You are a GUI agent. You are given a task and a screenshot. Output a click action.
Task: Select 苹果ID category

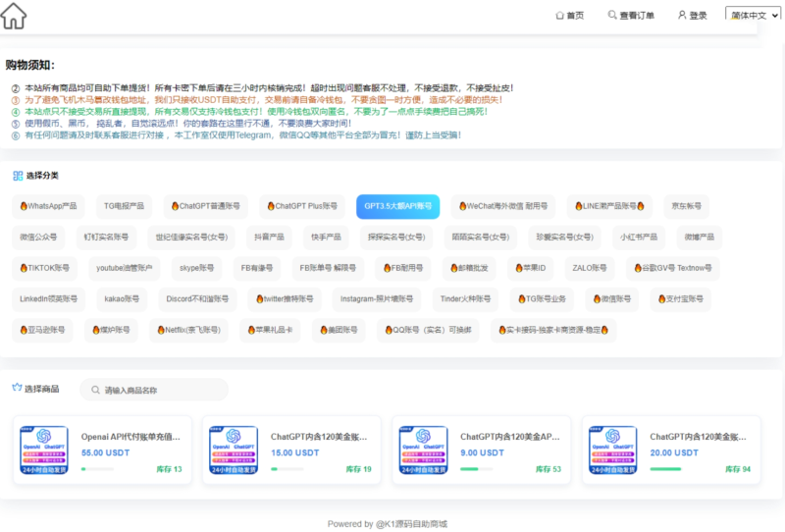(531, 269)
